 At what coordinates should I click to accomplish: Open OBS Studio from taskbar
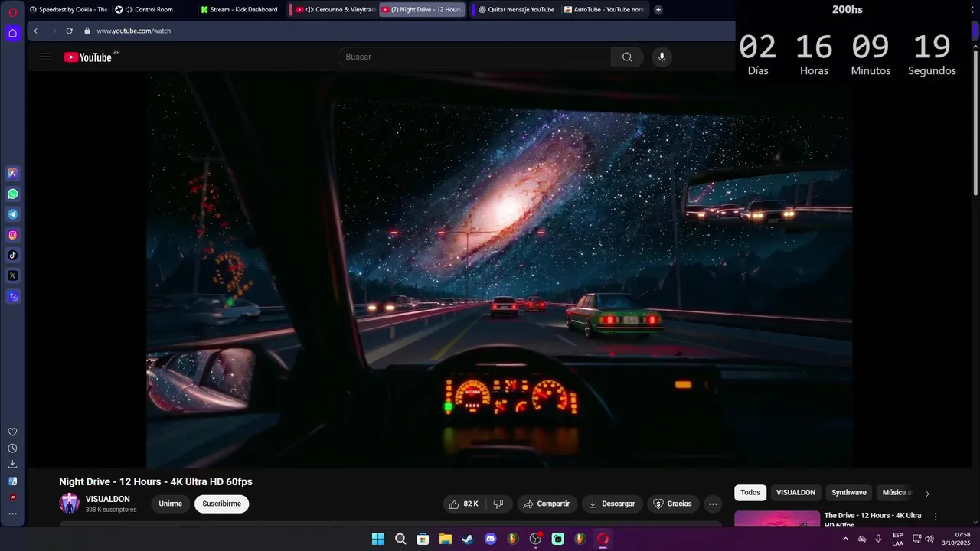coord(535,539)
